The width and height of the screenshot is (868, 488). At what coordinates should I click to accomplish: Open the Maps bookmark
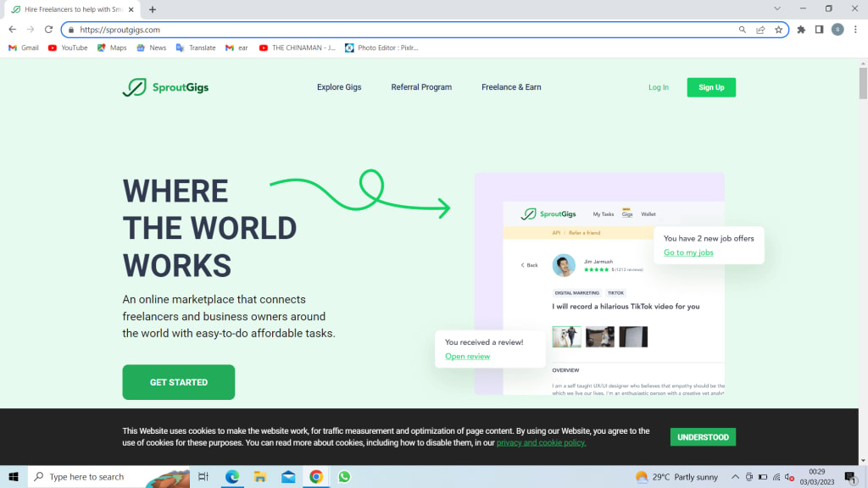[112, 48]
